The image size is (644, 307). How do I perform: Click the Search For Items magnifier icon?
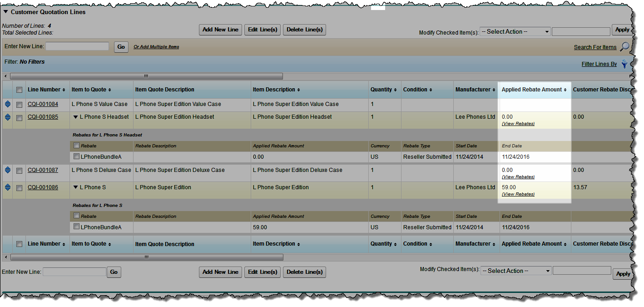click(625, 47)
